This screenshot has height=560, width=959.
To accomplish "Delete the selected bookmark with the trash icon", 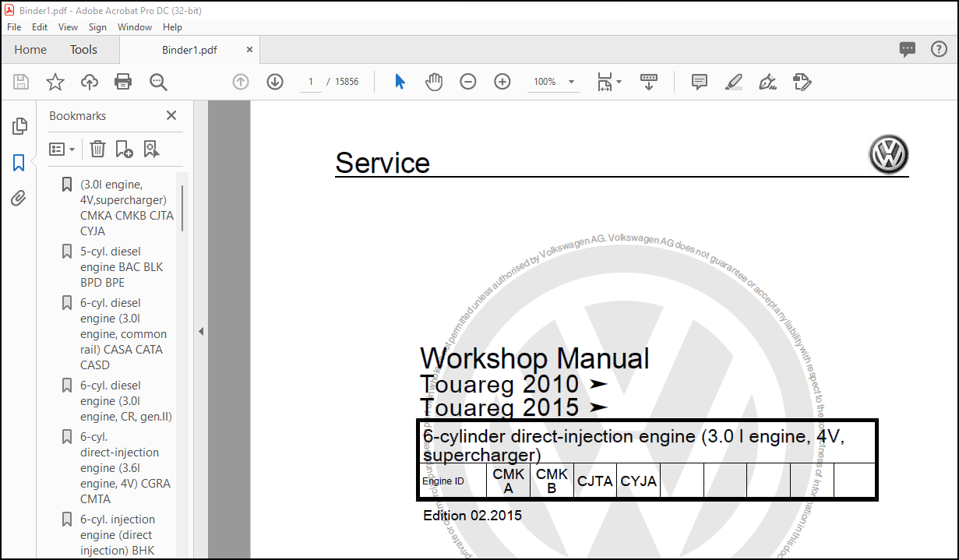I will pyautogui.click(x=97, y=149).
